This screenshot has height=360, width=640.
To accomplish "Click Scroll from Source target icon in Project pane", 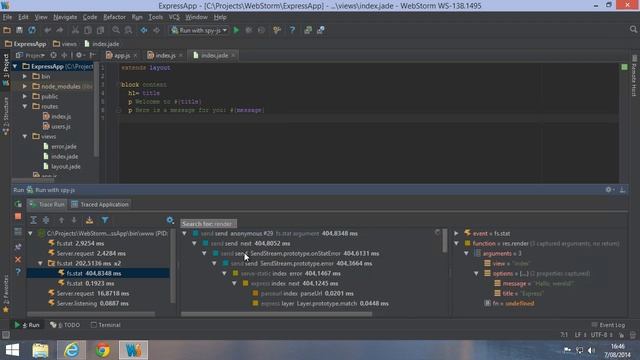I will [53, 55].
